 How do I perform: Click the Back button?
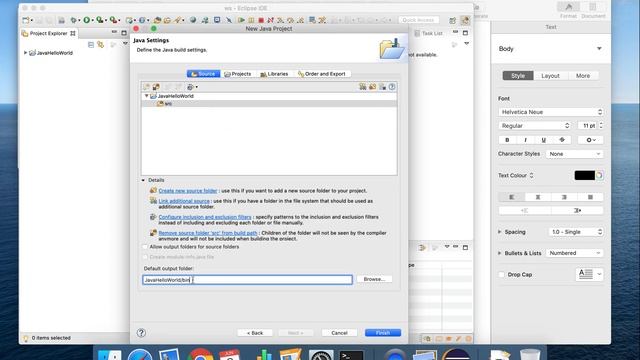click(255, 333)
